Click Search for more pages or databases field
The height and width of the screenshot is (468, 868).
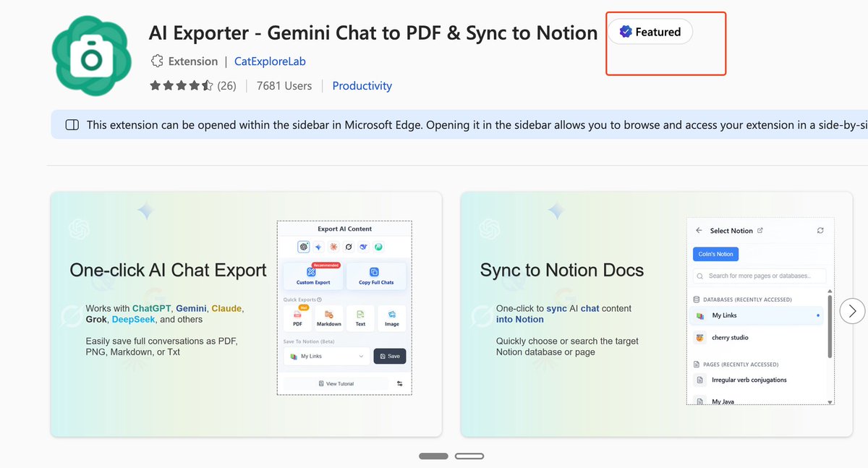[x=759, y=276]
